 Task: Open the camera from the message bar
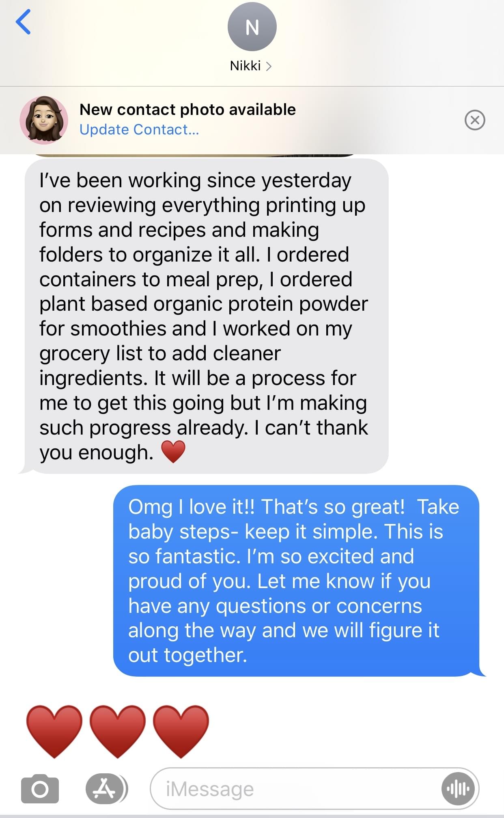pyautogui.click(x=40, y=789)
